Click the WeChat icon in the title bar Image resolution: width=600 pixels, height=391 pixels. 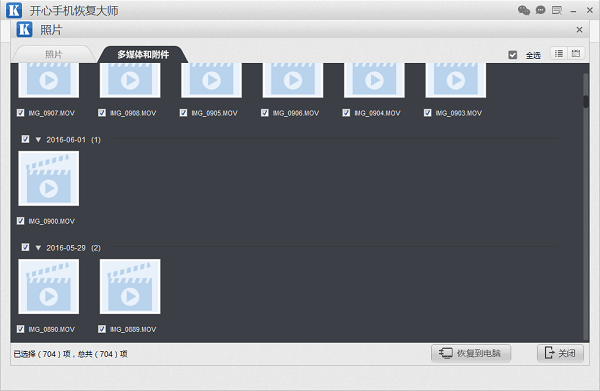[523, 10]
